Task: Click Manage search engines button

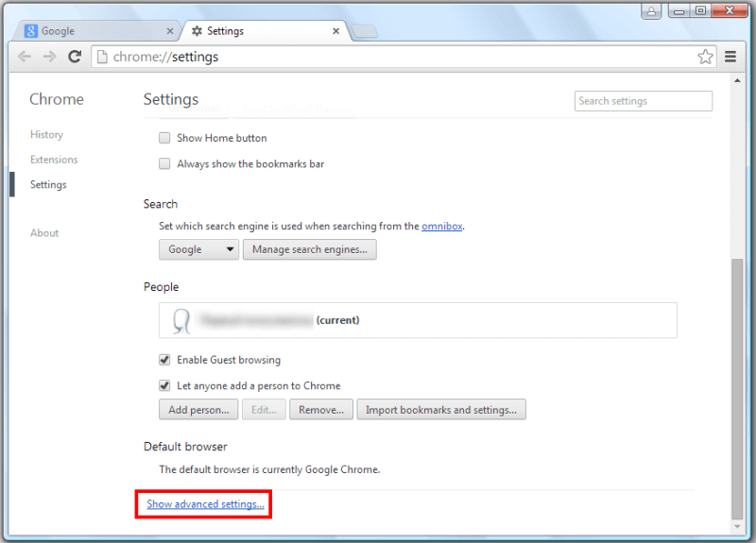Action: [310, 249]
